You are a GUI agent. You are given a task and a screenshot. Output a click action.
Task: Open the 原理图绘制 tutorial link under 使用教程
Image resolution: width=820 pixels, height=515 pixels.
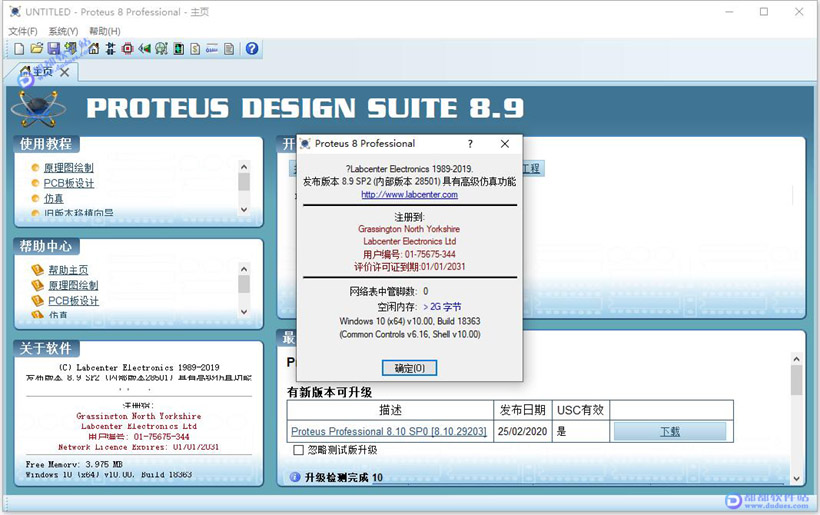pos(69,168)
